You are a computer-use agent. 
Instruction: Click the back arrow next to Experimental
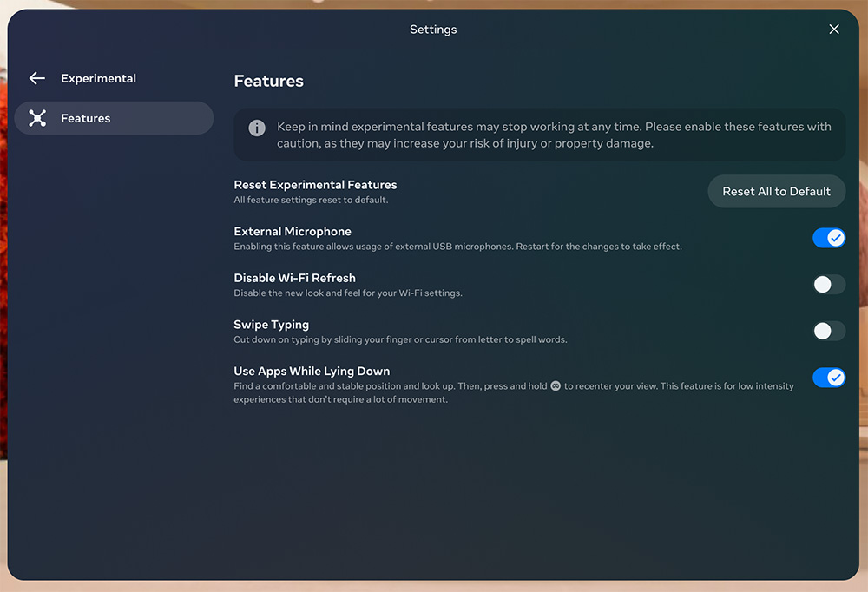(36, 78)
